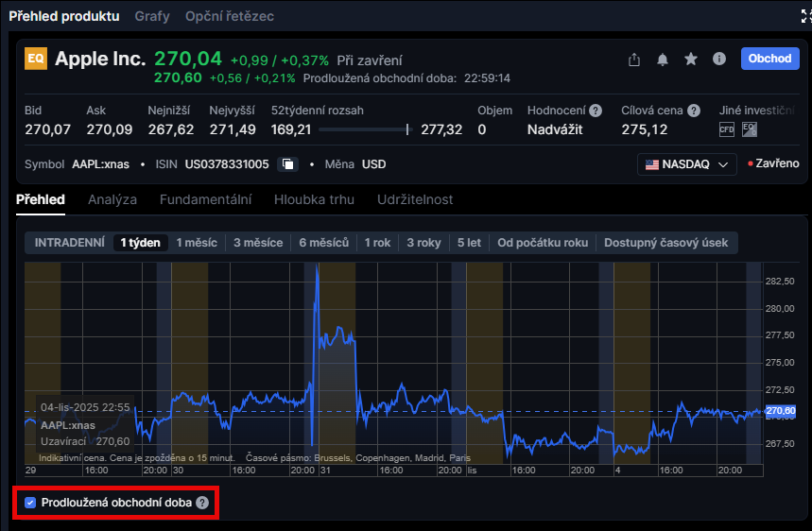Uncheck Prodloužená obchodní doba checkbox
The image size is (812, 531).
point(31,503)
